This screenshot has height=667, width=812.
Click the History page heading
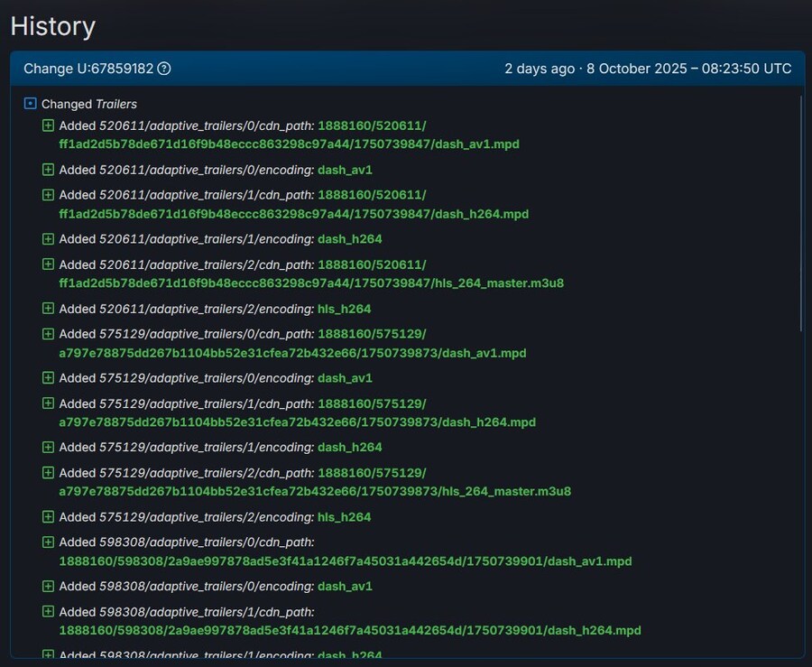52,26
